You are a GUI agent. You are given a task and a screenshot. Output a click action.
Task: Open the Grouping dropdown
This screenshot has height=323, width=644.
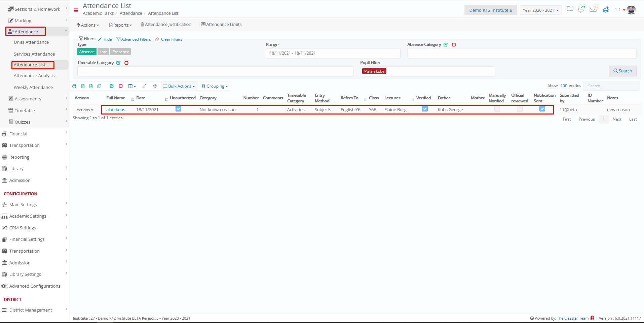[215, 86]
